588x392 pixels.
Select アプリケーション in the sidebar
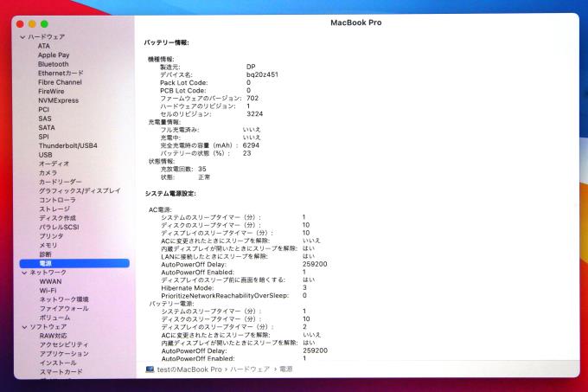coord(64,354)
